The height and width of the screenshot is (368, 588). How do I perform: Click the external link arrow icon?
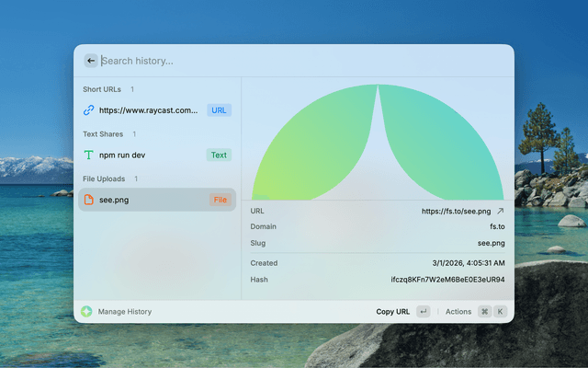tap(501, 211)
